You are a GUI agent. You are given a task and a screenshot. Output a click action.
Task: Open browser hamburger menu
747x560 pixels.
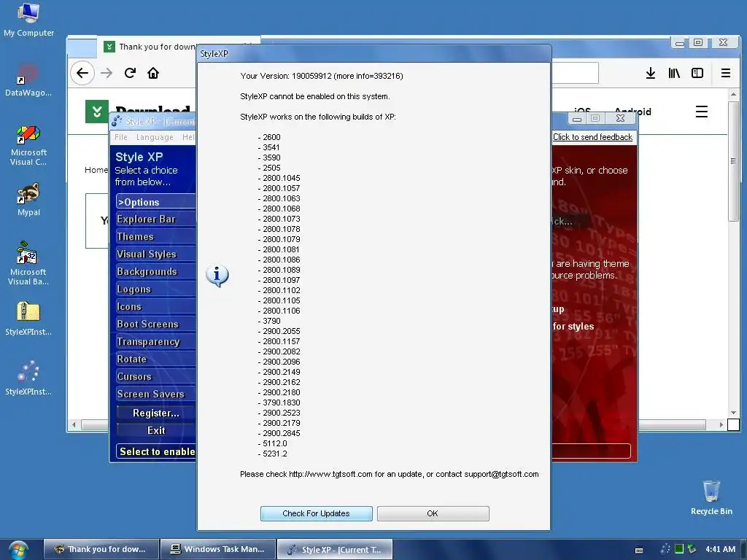click(726, 73)
